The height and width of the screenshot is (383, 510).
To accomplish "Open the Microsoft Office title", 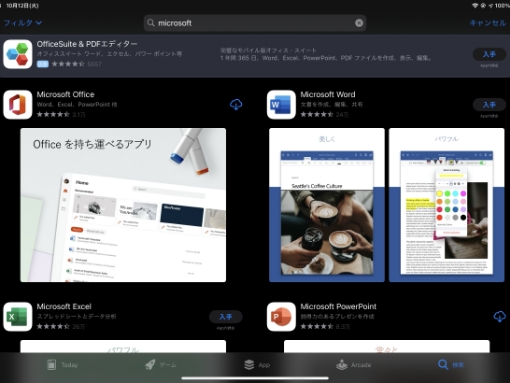I will [65, 94].
